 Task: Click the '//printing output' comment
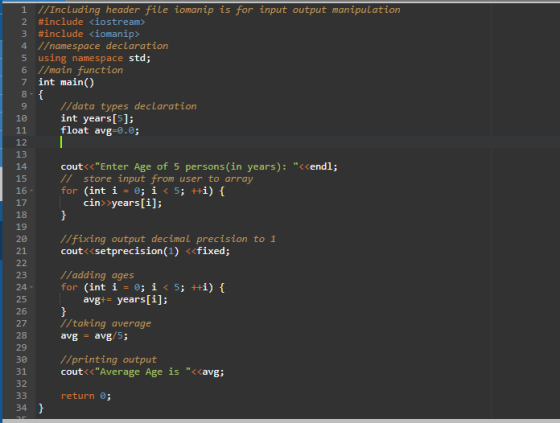[x=109, y=359]
